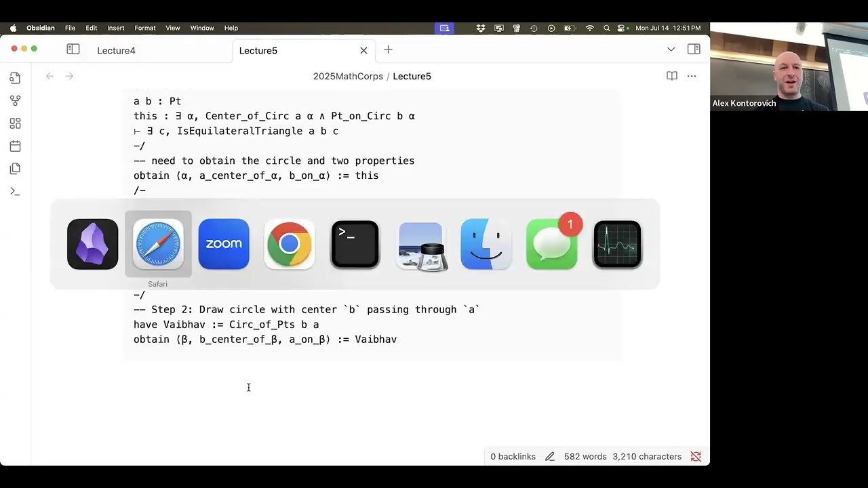Click comment 'need to obtain the circle'

click(x=274, y=161)
